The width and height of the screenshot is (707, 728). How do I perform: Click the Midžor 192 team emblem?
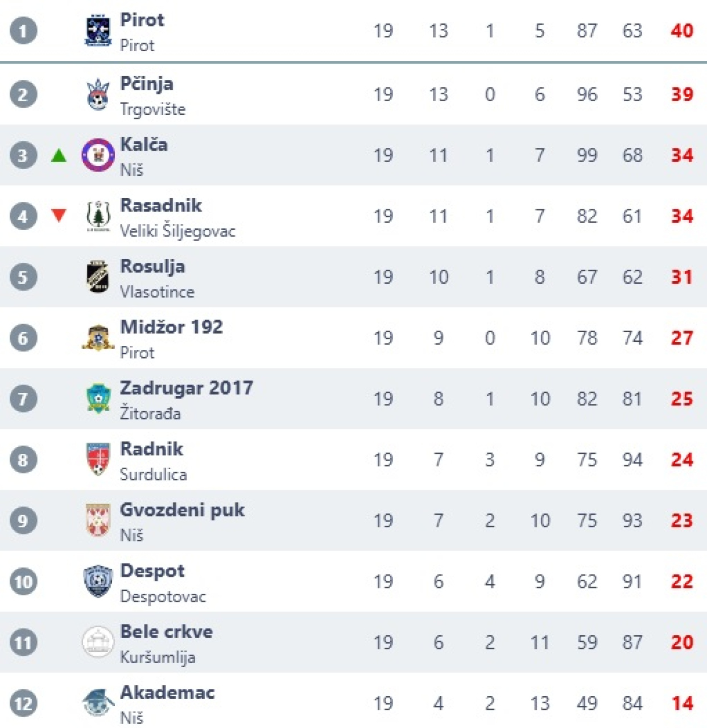point(98,338)
